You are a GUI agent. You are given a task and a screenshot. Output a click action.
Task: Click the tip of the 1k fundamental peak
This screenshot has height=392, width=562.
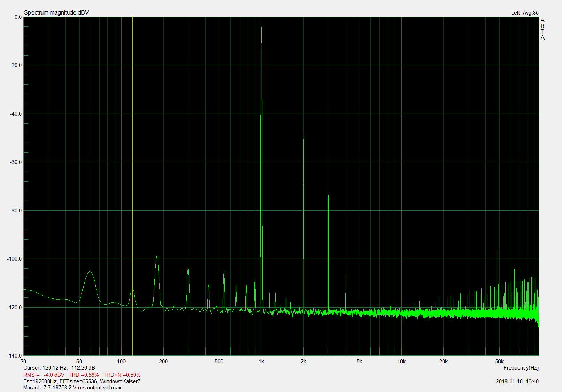[x=261, y=27]
